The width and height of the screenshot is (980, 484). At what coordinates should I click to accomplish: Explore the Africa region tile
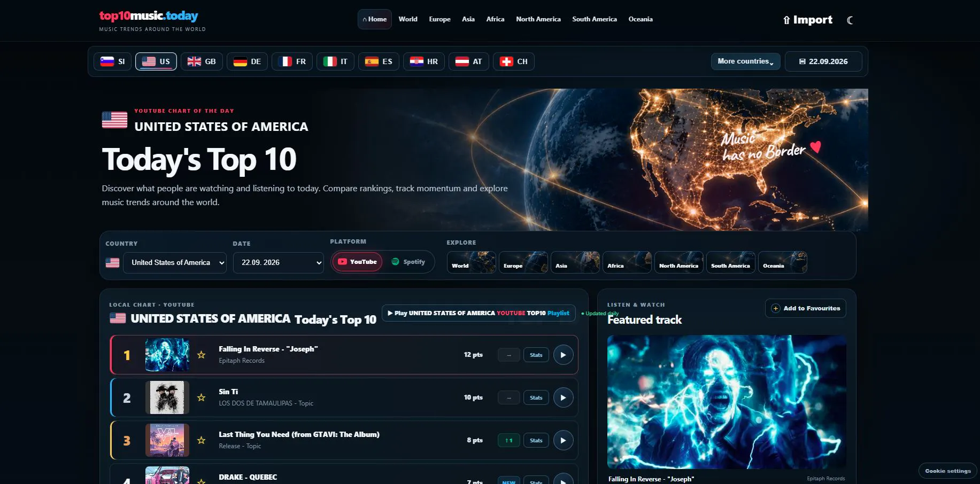pyautogui.click(x=627, y=262)
